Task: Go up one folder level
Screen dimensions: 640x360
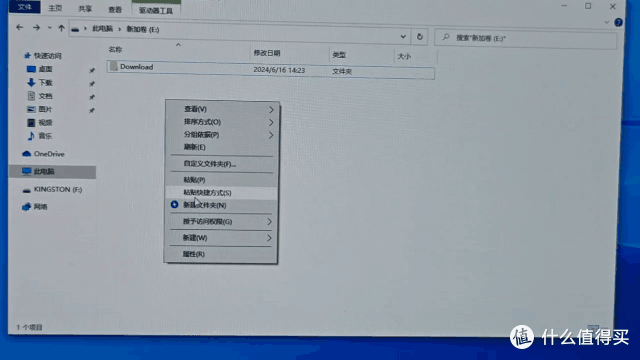Action: point(61,28)
